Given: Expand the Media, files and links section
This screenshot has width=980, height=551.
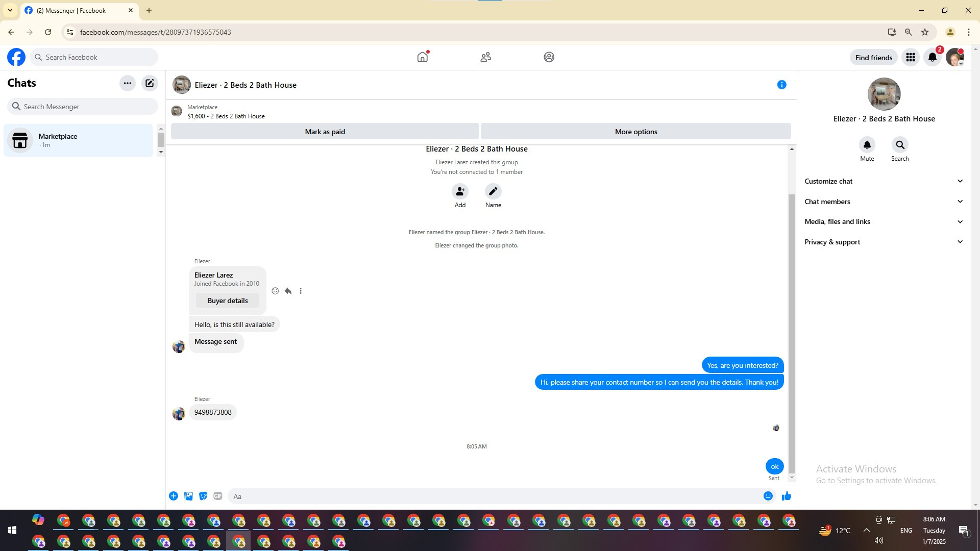Looking at the screenshot, I should (884, 221).
